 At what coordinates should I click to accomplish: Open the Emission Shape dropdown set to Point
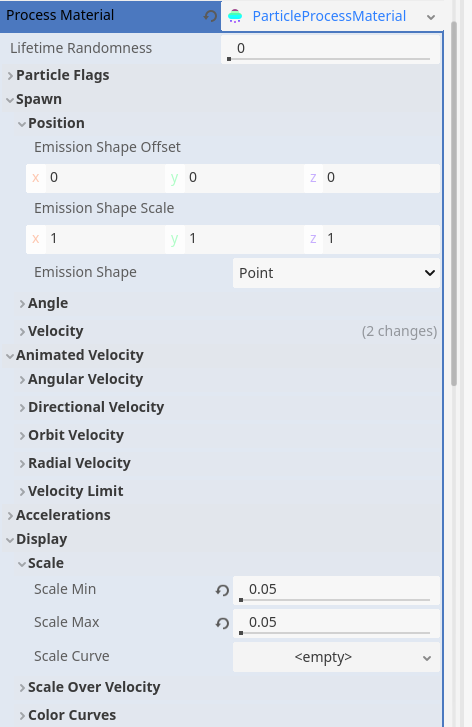(x=336, y=273)
